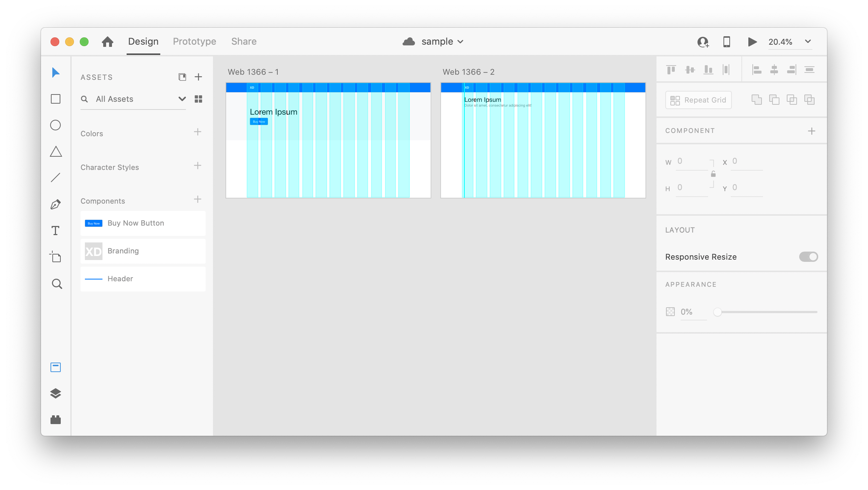Open the Plugins panel
This screenshot has height=490, width=868.
(56, 420)
